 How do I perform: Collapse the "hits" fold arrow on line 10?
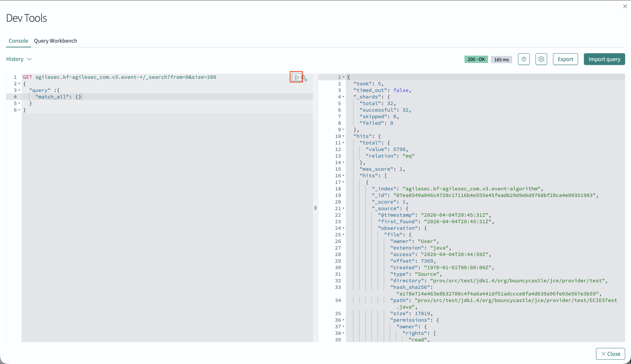(343, 136)
